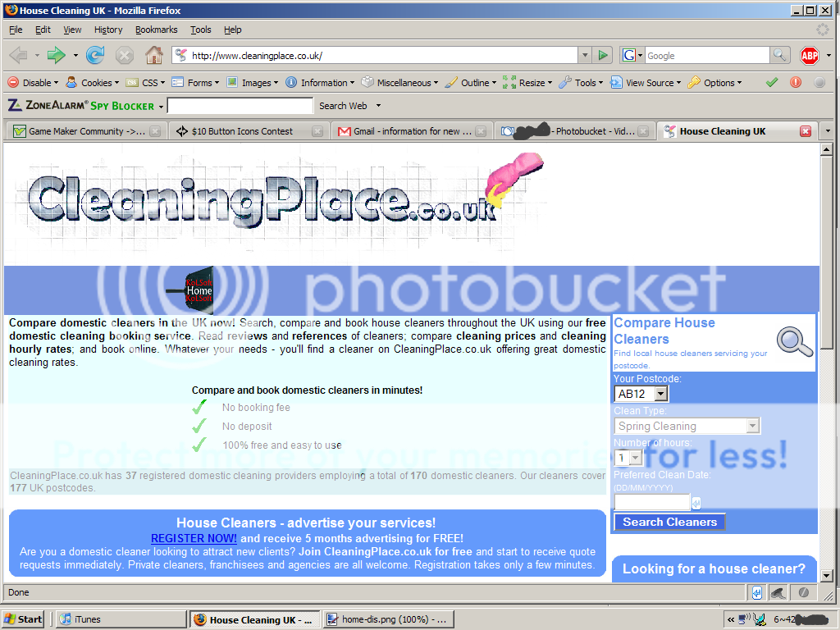Click the page scrollbar down arrow
Image resolution: width=840 pixels, height=630 pixels.
(x=826, y=576)
